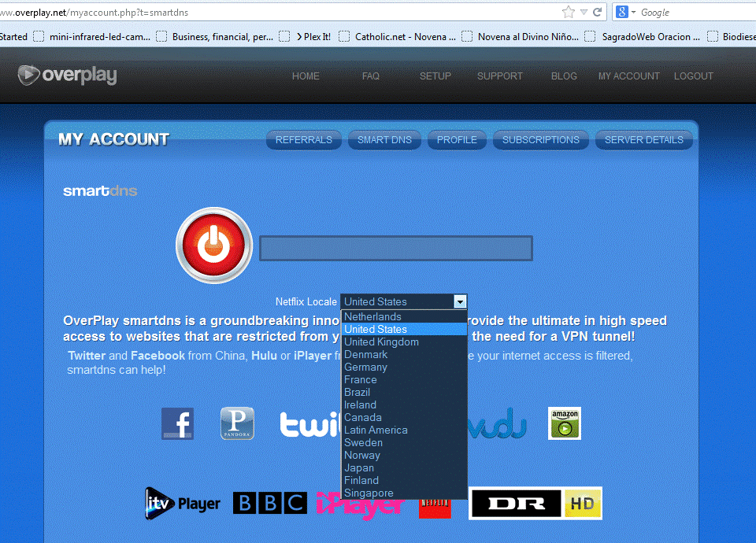Select Japan from the locale list
This screenshot has height=543, width=756.
tap(404, 467)
